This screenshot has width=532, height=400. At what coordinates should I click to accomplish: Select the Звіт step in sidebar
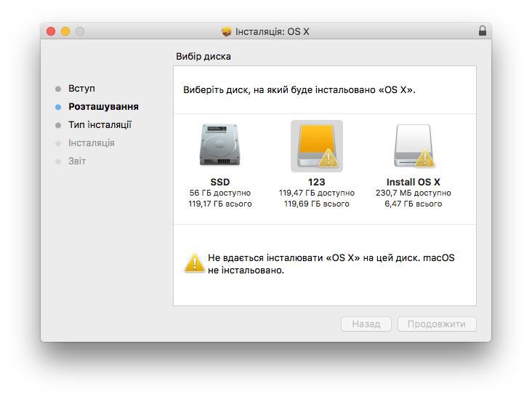tap(77, 161)
